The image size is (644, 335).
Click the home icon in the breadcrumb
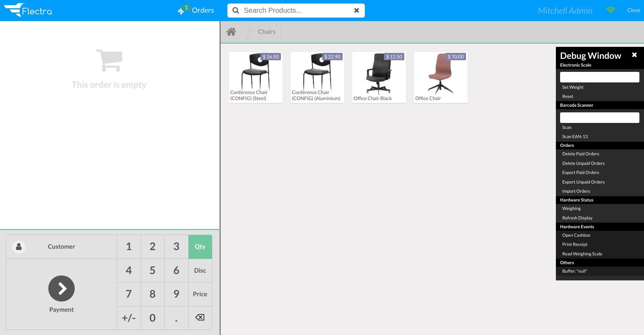point(231,31)
